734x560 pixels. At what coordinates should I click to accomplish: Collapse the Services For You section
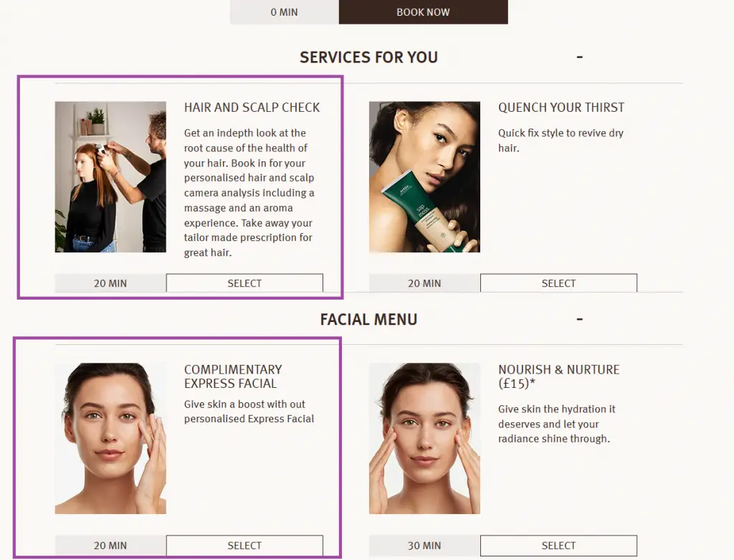tap(579, 57)
